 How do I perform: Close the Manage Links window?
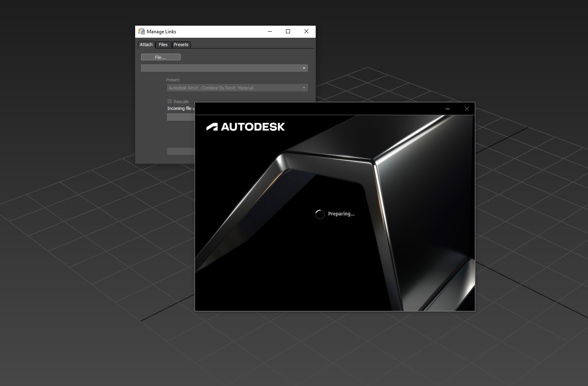tap(306, 31)
